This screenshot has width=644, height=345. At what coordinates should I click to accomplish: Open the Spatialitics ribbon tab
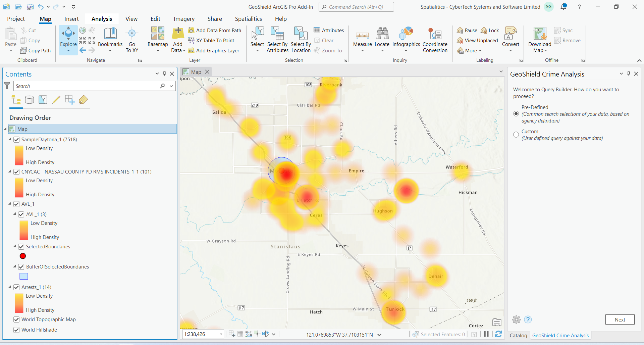(248, 19)
